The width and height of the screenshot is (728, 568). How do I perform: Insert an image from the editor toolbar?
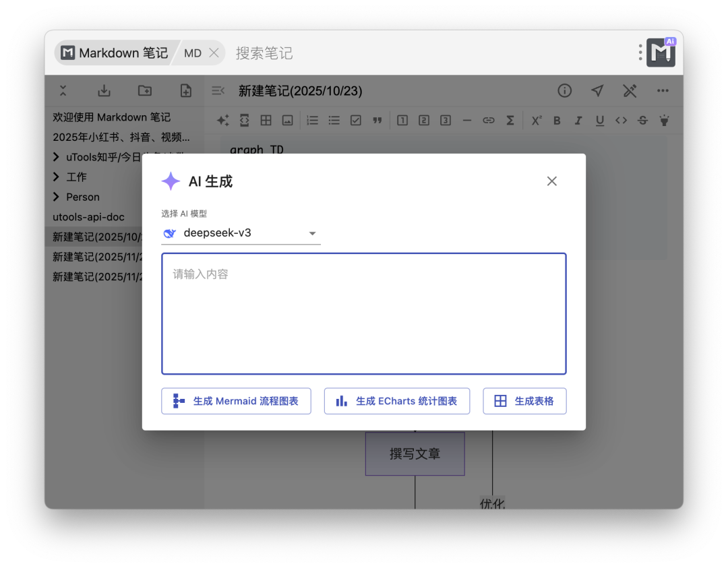pos(287,121)
